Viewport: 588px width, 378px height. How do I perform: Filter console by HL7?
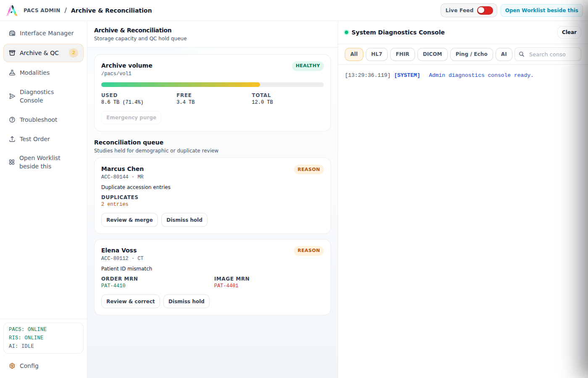pyautogui.click(x=377, y=54)
